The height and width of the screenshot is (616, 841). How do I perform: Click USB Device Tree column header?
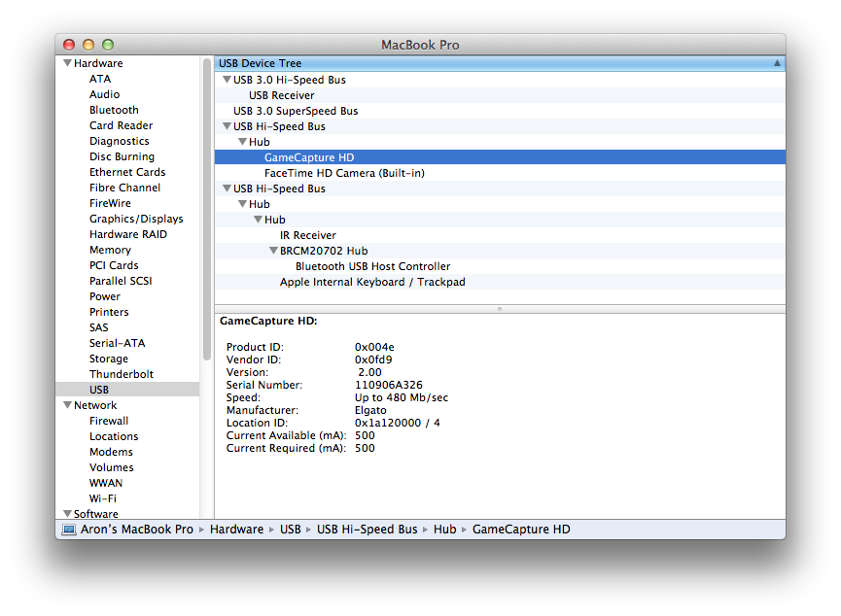click(500, 63)
